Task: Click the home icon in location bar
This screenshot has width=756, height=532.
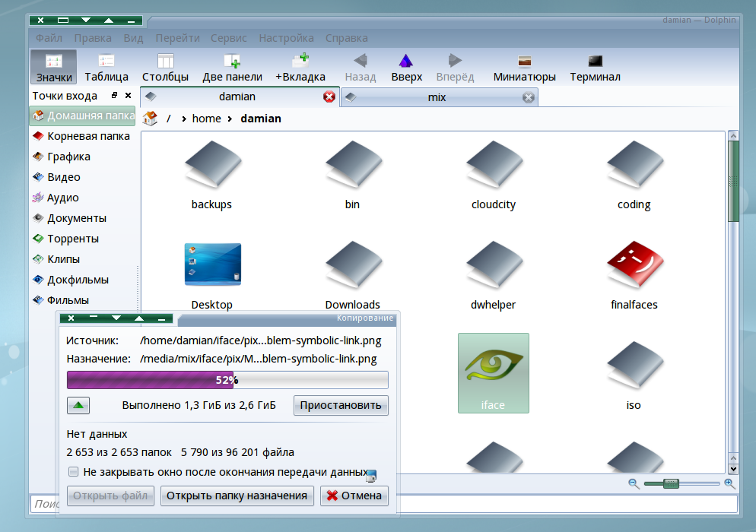Action: pos(150,118)
